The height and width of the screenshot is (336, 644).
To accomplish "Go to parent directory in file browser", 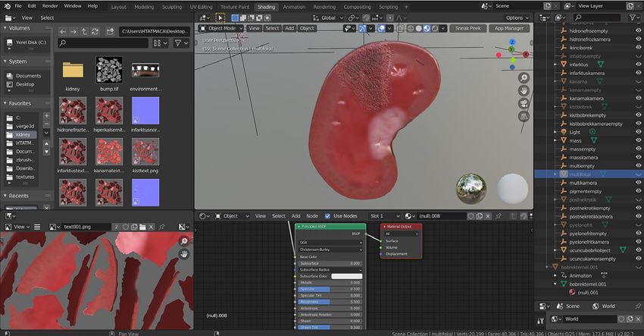I will tap(84, 32).
